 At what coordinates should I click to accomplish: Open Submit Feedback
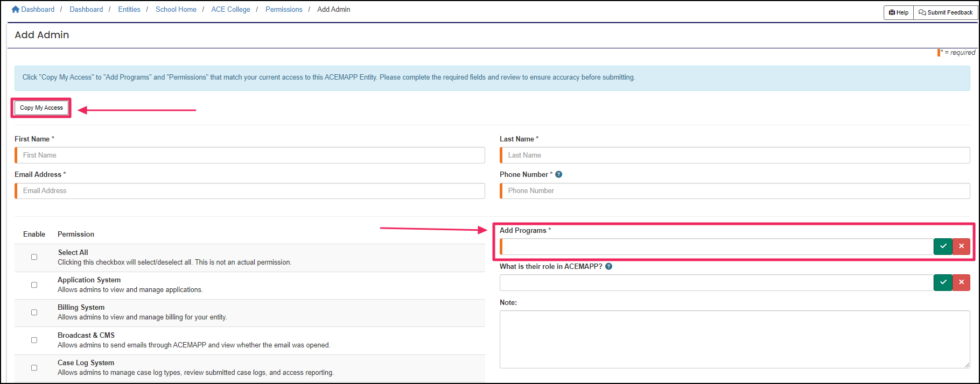click(x=946, y=12)
